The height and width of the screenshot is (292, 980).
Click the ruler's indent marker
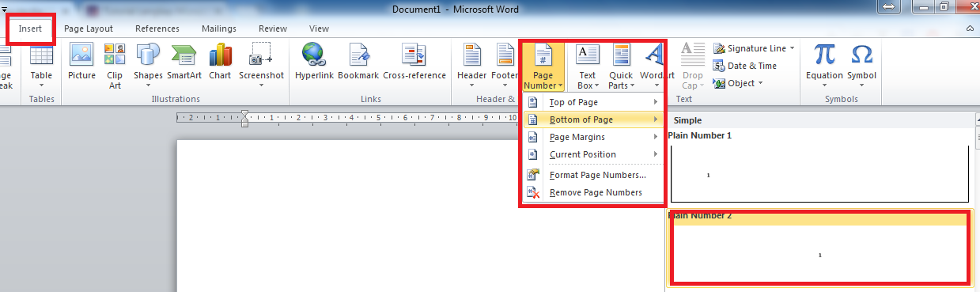coord(244,118)
